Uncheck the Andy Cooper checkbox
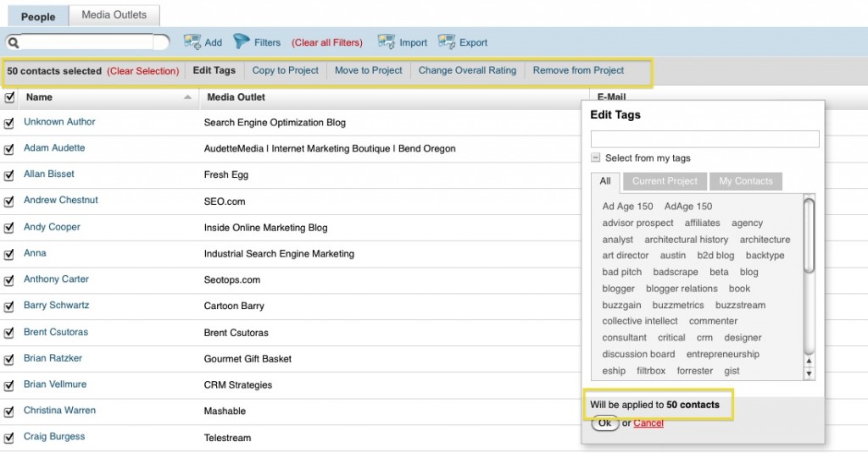The image size is (868, 453). [x=8, y=228]
